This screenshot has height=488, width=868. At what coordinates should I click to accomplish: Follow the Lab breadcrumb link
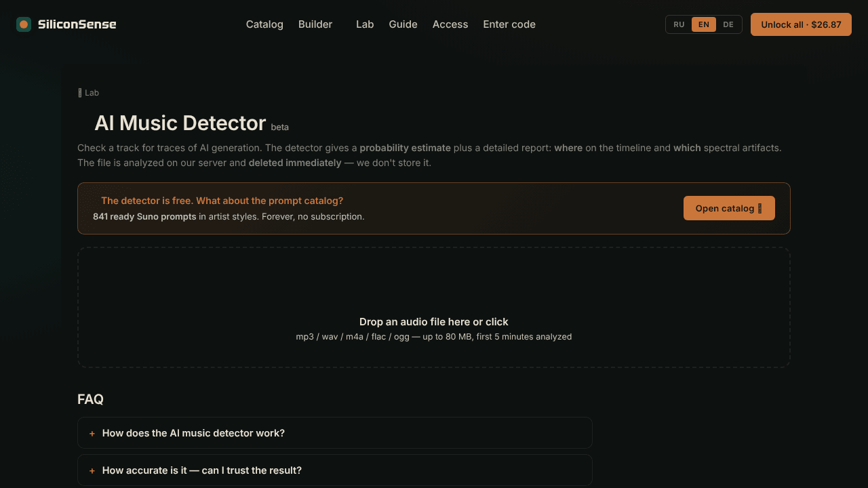tap(88, 93)
